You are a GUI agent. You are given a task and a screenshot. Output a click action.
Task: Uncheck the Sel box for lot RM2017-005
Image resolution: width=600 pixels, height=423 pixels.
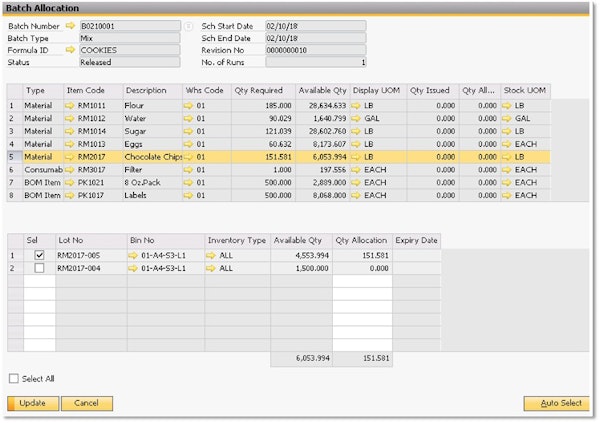coord(39,255)
